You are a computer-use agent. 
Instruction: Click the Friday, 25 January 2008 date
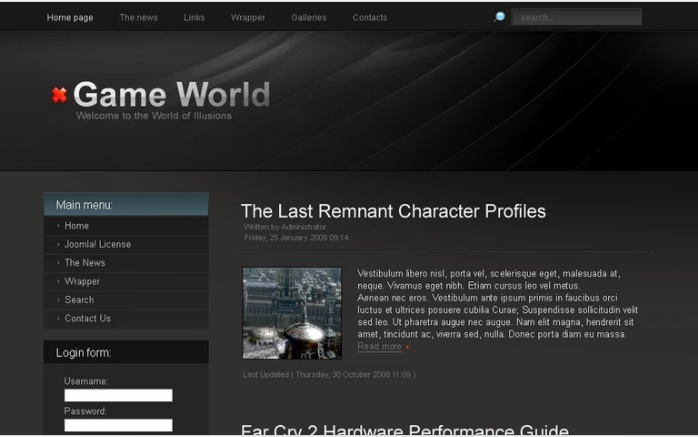click(x=296, y=238)
